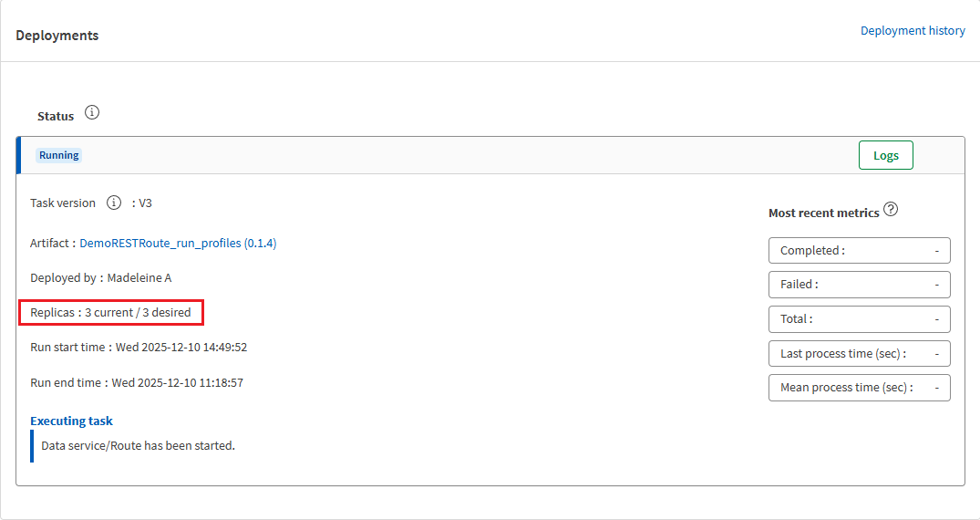Click the Deployments section heading
The image size is (980, 520).
click(x=57, y=36)
